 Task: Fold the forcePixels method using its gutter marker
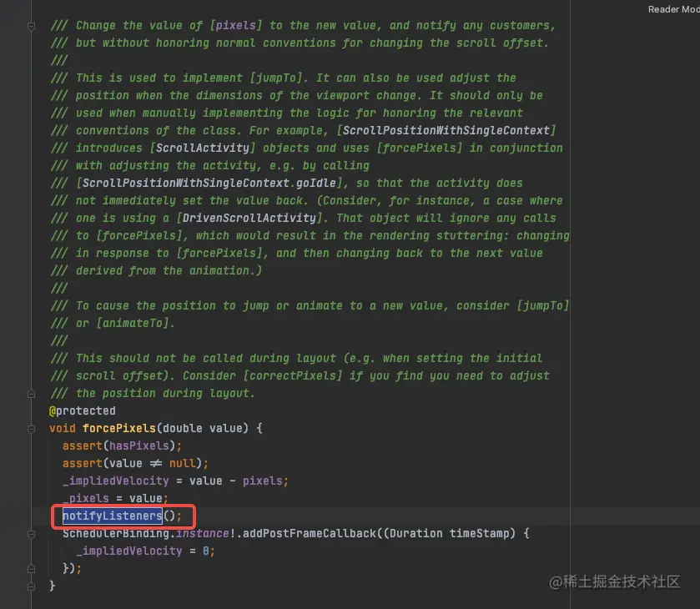[31, 429]
